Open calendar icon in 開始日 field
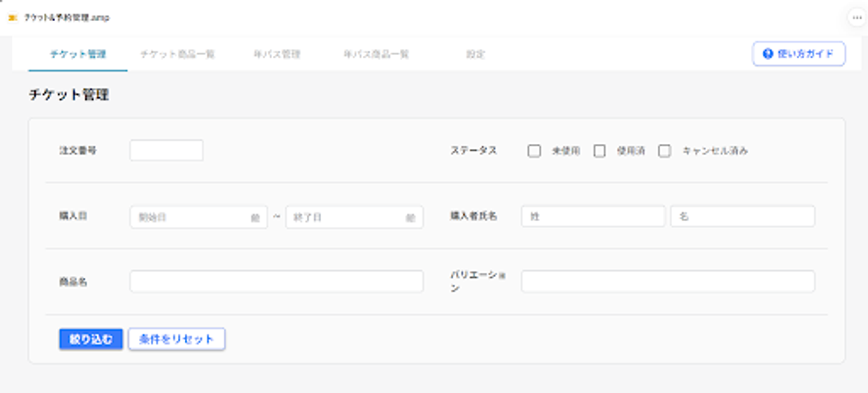Viewport: 868px width, 393px height. pyautogui.click(x=255, y=218)
